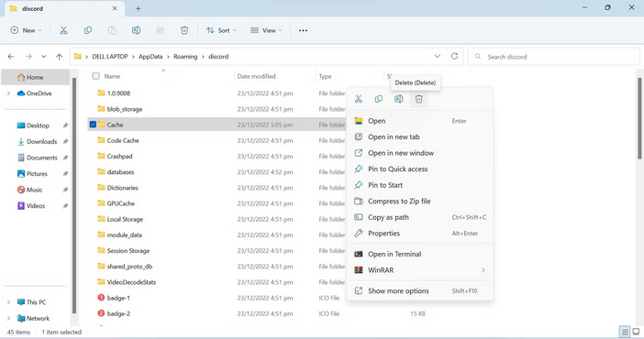Expand recent locations dropdown arrow

coord(43,57)
